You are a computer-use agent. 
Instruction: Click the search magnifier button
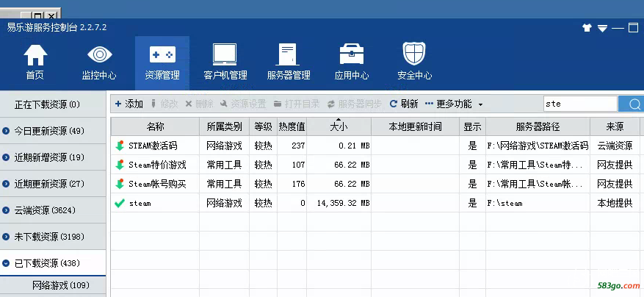point(633,104)
